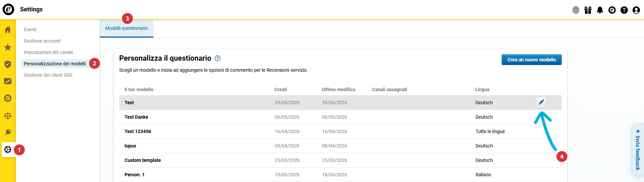
Task: Click Deutsch in the lupus row
Action: tap(484, 146)
